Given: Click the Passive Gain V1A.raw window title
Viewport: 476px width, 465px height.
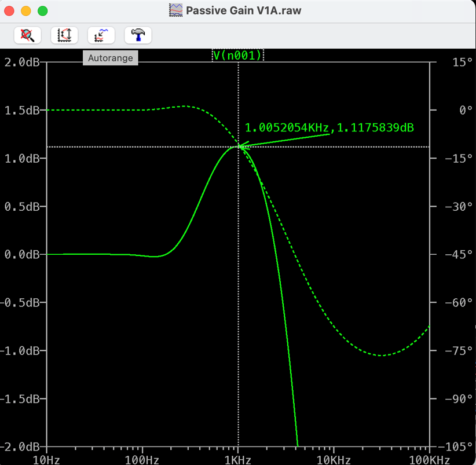Looking at the screenshot, I should pyautogui.click(x=243, y=10).
